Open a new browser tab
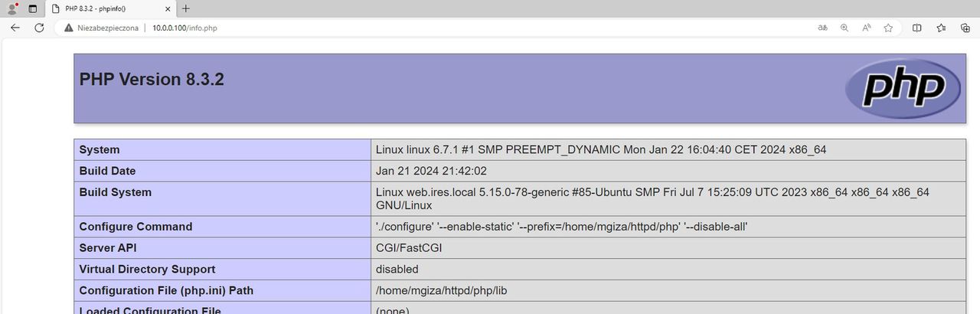 [x=186, y=8]
